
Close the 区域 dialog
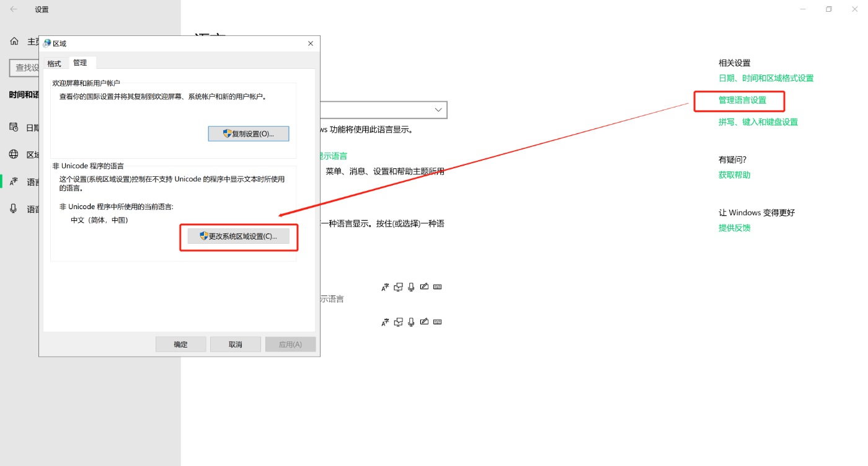pos(311,43)
